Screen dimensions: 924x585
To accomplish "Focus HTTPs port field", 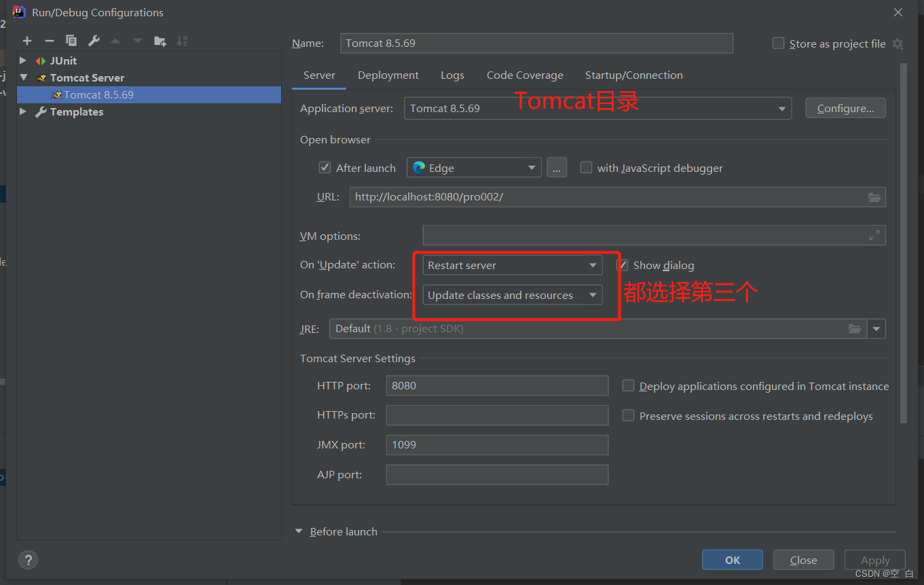I will [x=497, y=415].
